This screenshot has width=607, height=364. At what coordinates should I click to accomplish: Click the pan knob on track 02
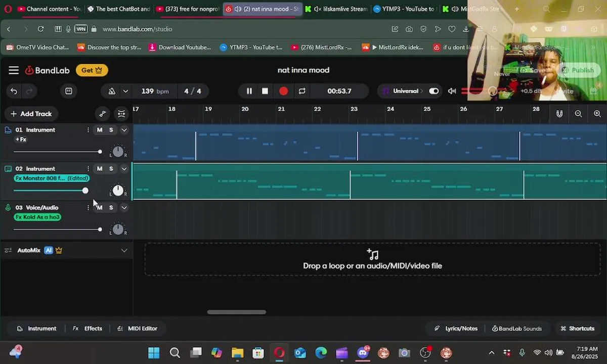(118, 190)
